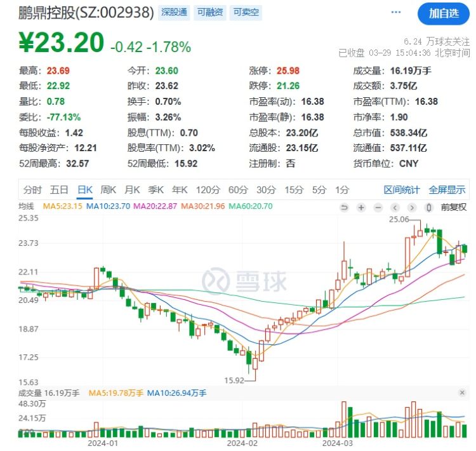476x451 pixels.
Task: Click the 52周最高 value 32.57
Action: click(77, 164)
